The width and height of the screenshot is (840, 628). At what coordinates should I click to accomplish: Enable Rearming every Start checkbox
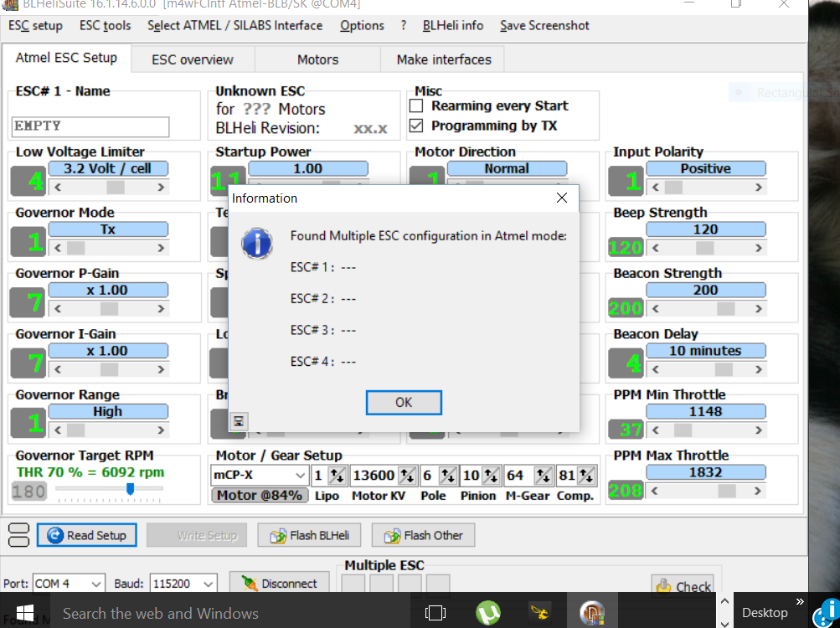[x=416, y=106]
